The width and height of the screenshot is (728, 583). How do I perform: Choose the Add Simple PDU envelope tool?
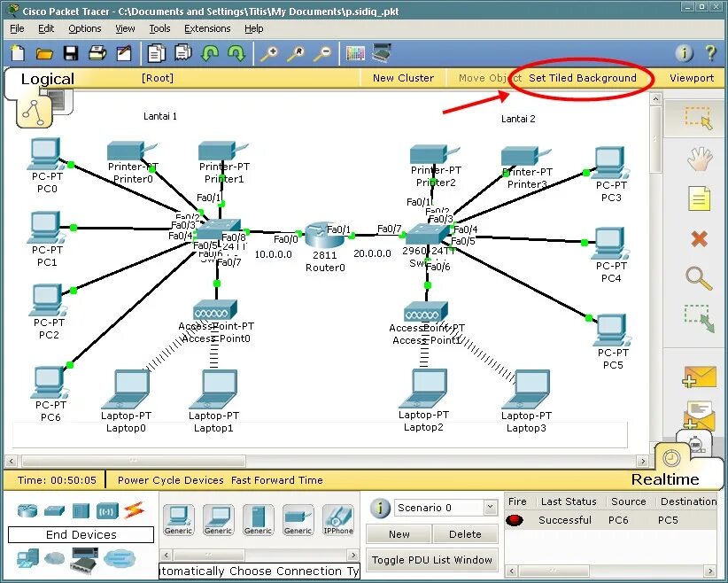pyautogui.click(x=699, y=377)
